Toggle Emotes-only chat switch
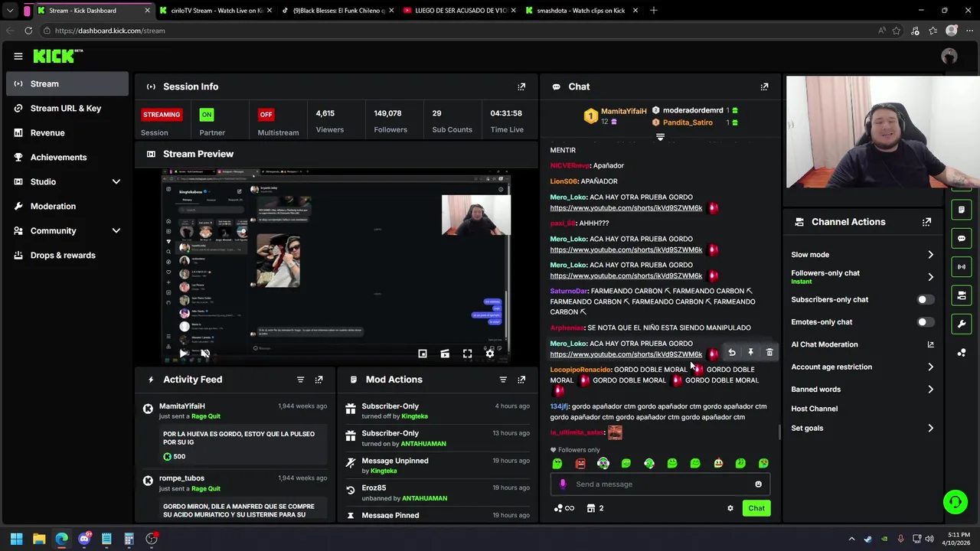980x551 pixels. (x=925, y=322)
